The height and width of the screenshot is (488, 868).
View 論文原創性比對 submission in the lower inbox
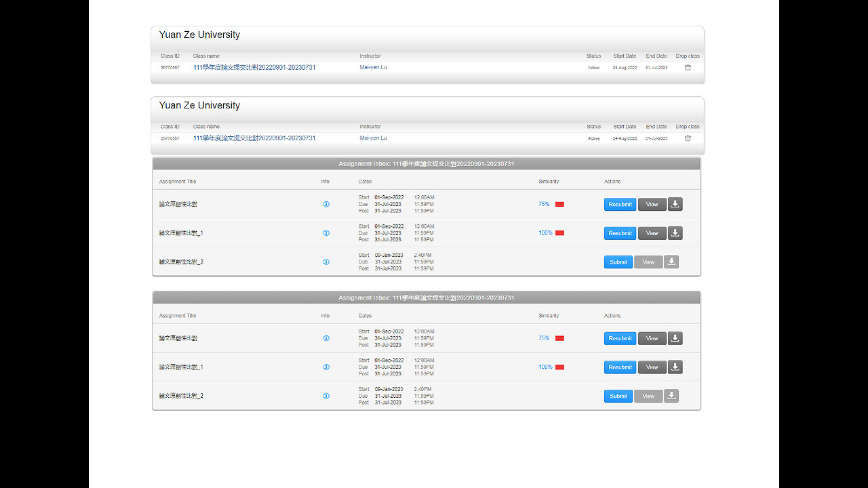[652, 338]
